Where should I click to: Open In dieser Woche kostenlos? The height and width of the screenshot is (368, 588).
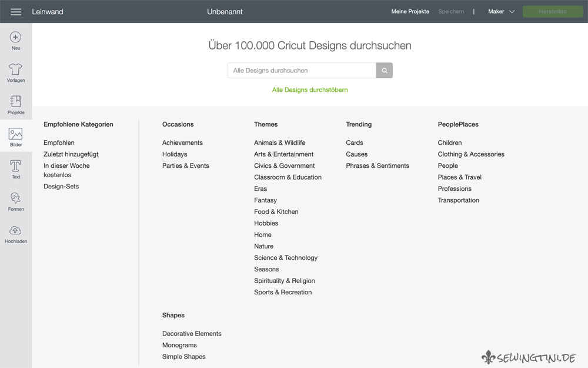[66, 170]
